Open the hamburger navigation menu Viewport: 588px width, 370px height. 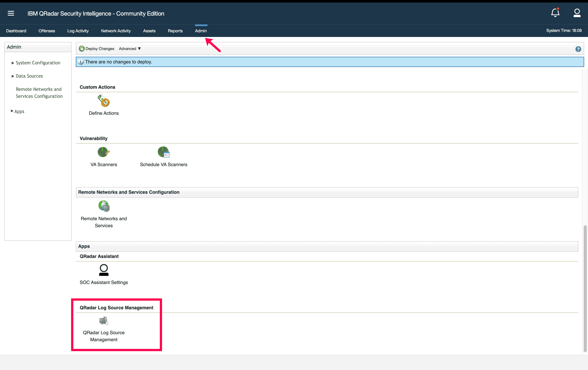click(x=11, y=13)
